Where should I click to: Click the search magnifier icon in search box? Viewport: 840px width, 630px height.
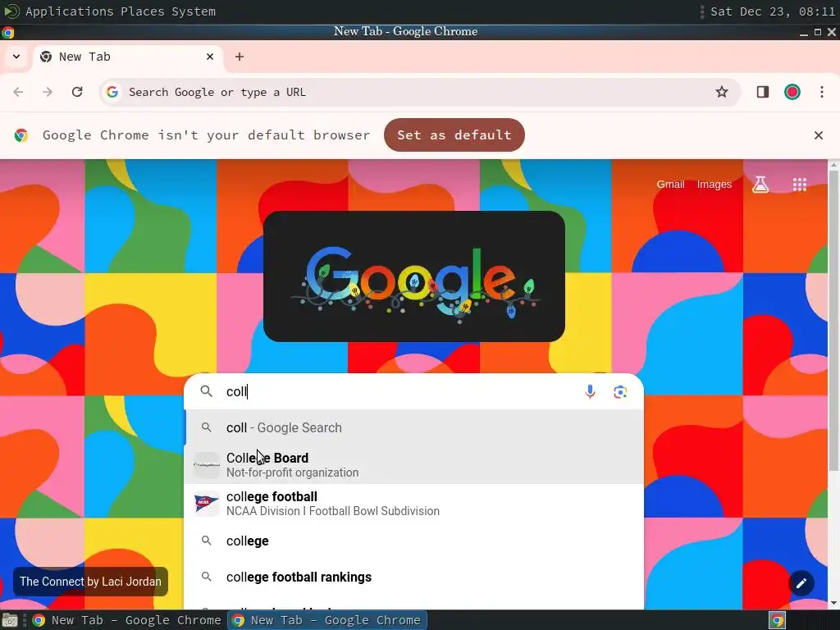(x=206, y=391)
